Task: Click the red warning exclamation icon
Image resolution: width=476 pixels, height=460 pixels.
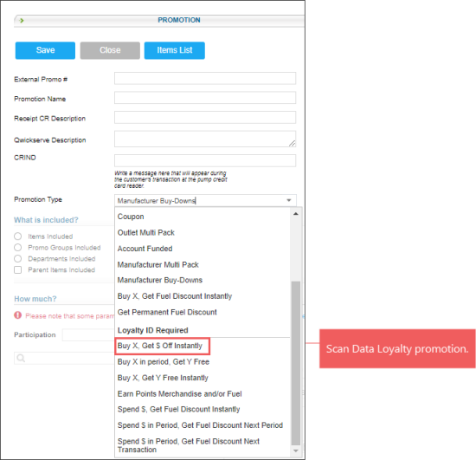Action: click(x=17, y=315)
